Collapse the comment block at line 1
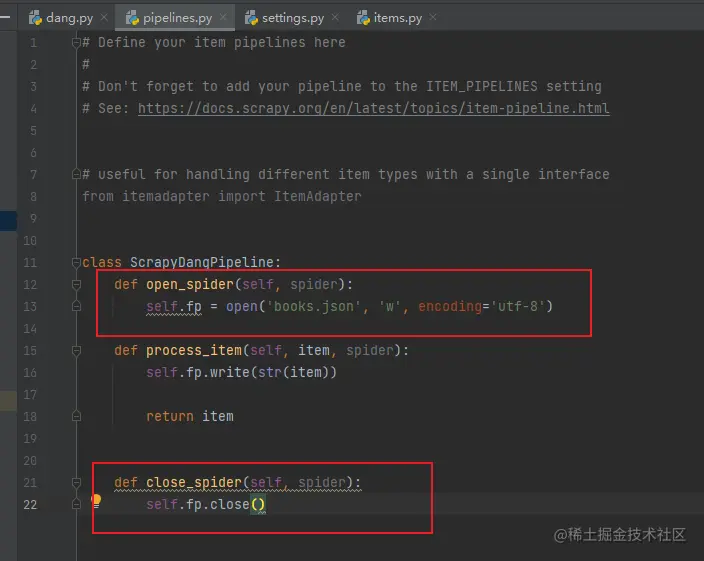This screenshot has height=561, width=704. click(x=76, y=43)
